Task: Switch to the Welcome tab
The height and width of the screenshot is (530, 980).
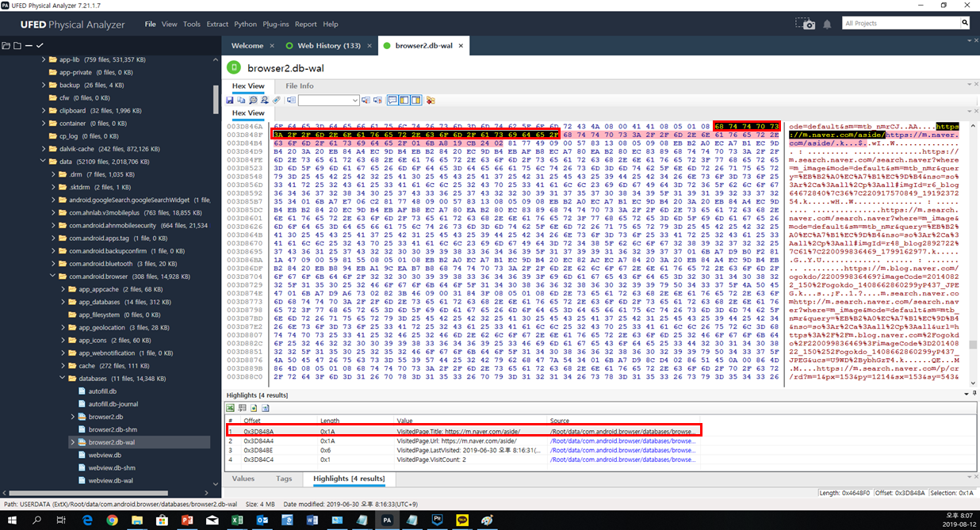Action: pos(247,46)
